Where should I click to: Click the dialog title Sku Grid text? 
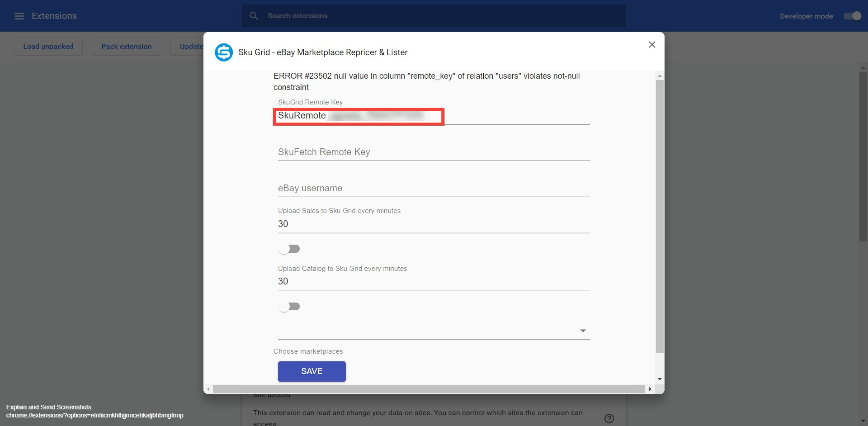[x=323, y=52]
